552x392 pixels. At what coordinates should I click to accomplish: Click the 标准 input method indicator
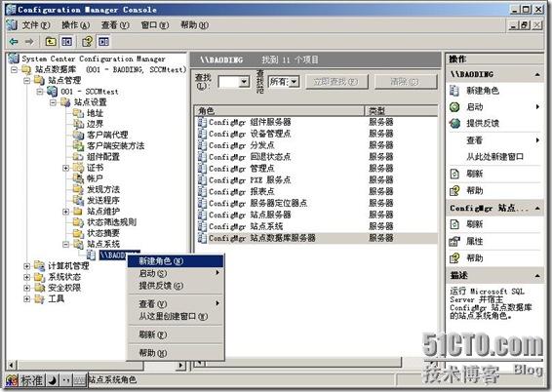(31, 380)
